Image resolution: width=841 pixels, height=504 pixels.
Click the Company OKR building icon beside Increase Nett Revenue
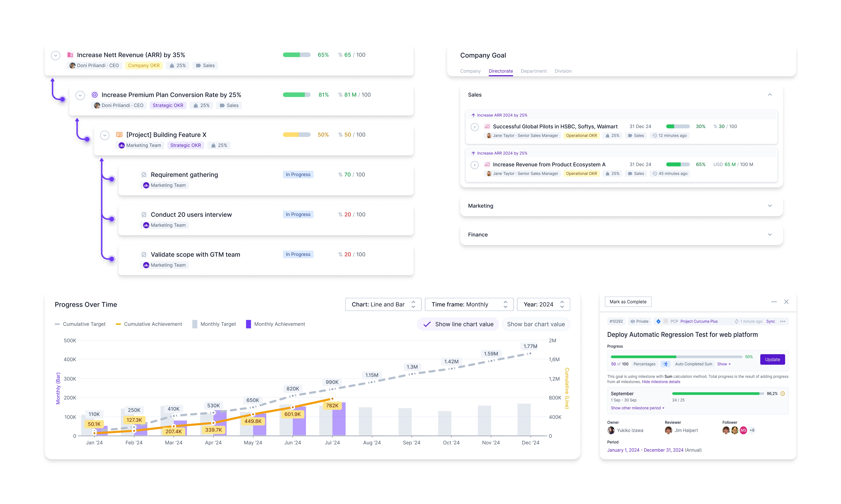(x=70, y=55)
